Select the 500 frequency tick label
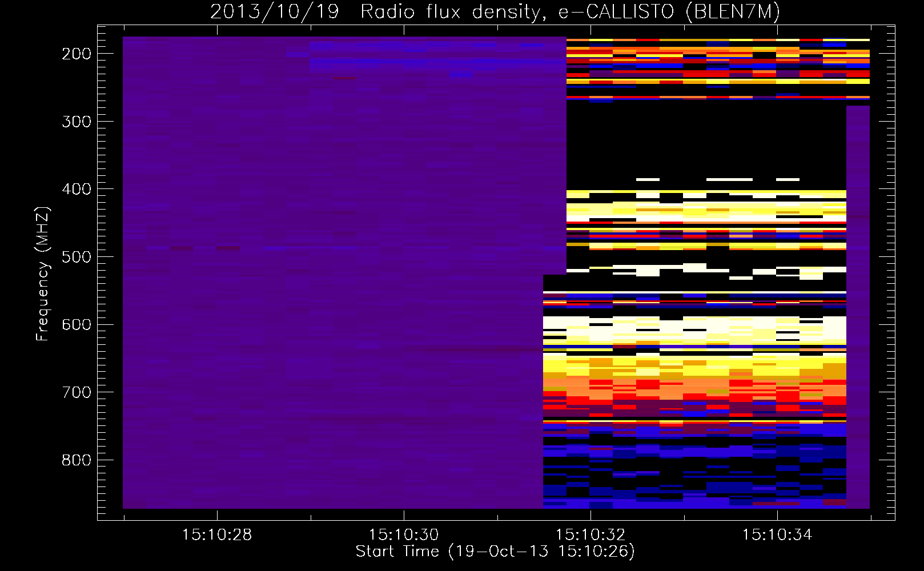Image resolution: width=924 pixels, height=571 pixels. (77, 257)
